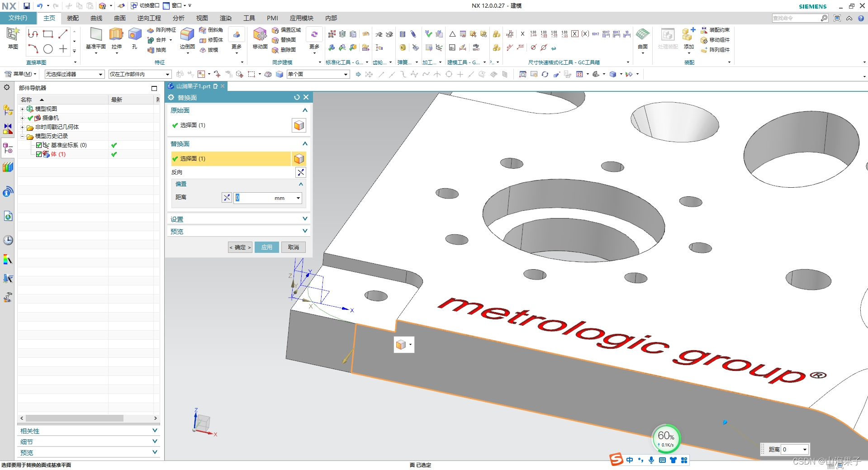Open the Move Face (移动面) tool
Viewport: 868px width, 470px height.
pos(260,38)
